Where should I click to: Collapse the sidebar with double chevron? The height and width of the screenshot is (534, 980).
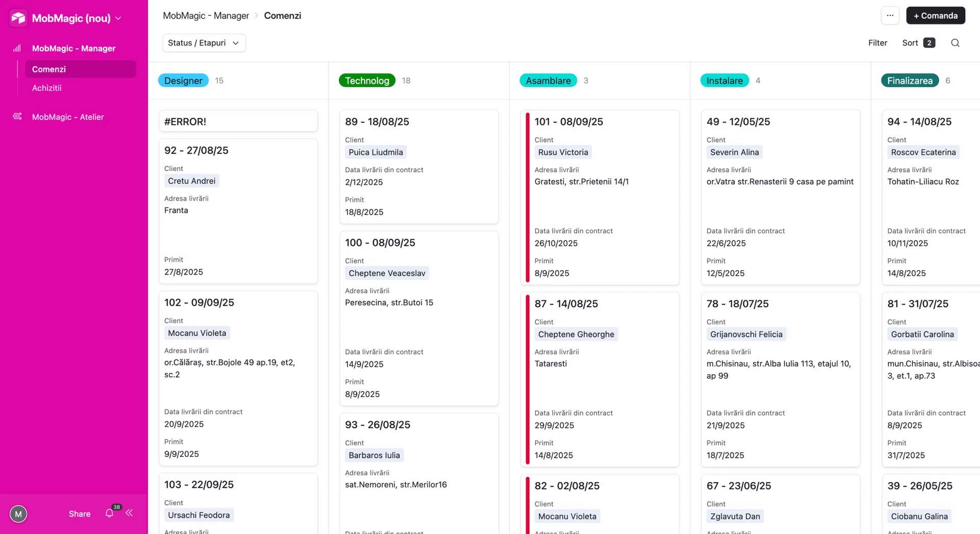129,513
